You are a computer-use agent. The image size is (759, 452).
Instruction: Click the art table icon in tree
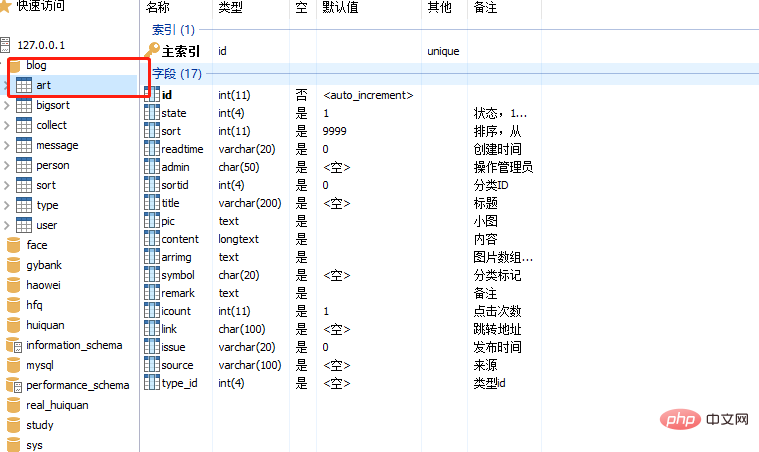coord(24,85)
